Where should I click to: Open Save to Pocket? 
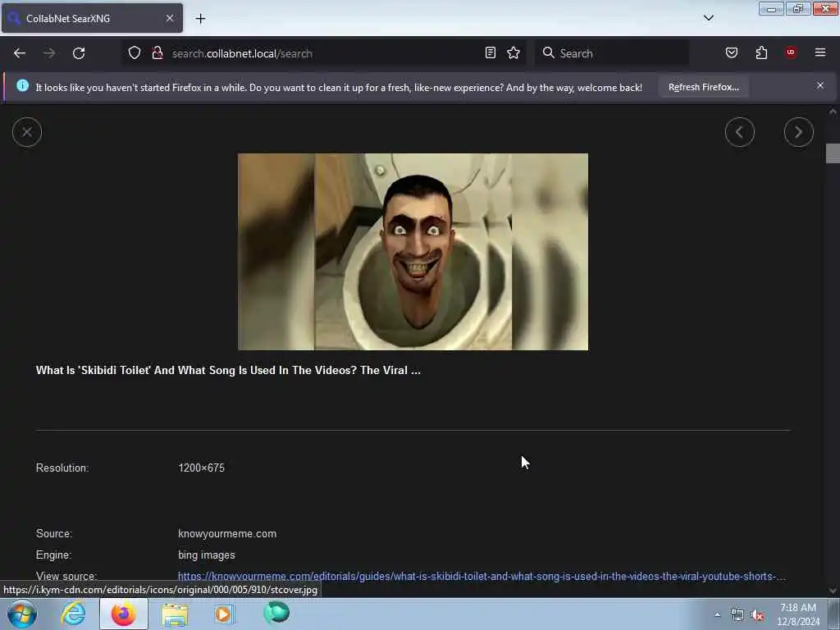[731, 52]
